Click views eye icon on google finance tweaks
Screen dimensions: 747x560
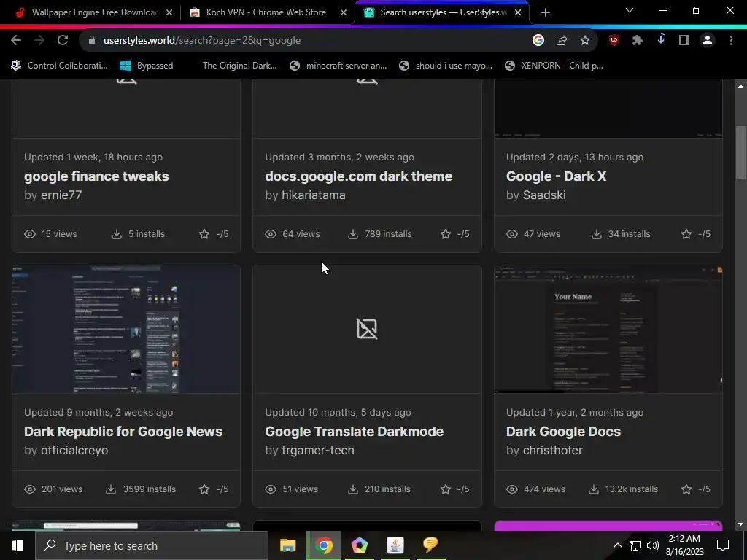(x=30, y=234)
